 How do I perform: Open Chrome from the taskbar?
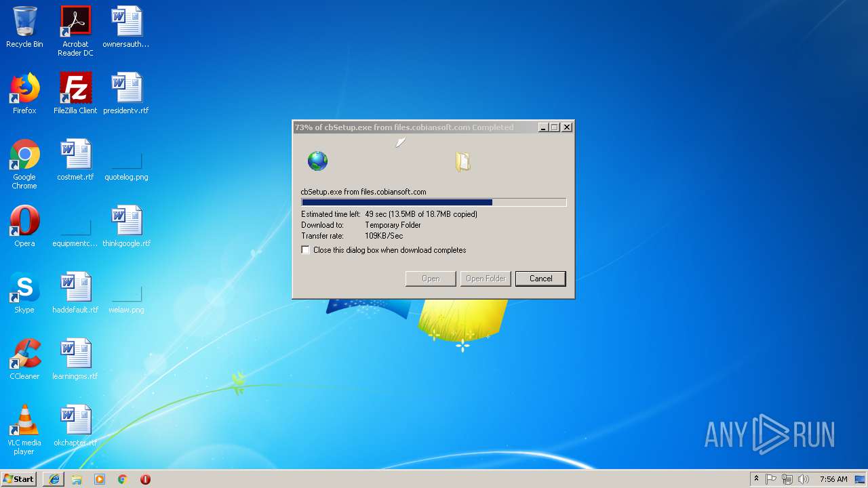point(123,479)
